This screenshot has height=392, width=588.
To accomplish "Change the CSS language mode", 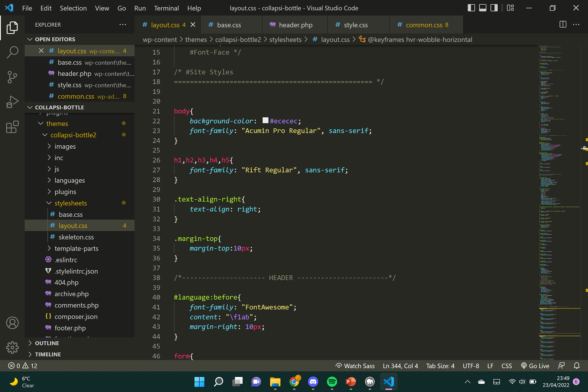I will [x=507, y=366].
